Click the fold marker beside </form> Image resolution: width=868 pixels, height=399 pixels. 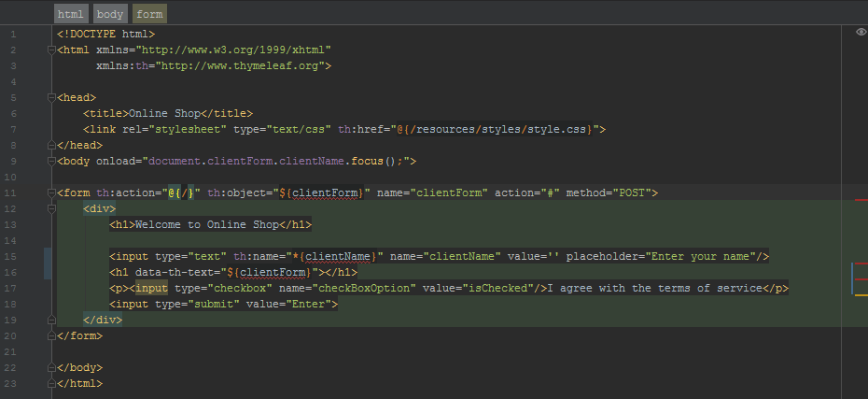coord(51,335)
